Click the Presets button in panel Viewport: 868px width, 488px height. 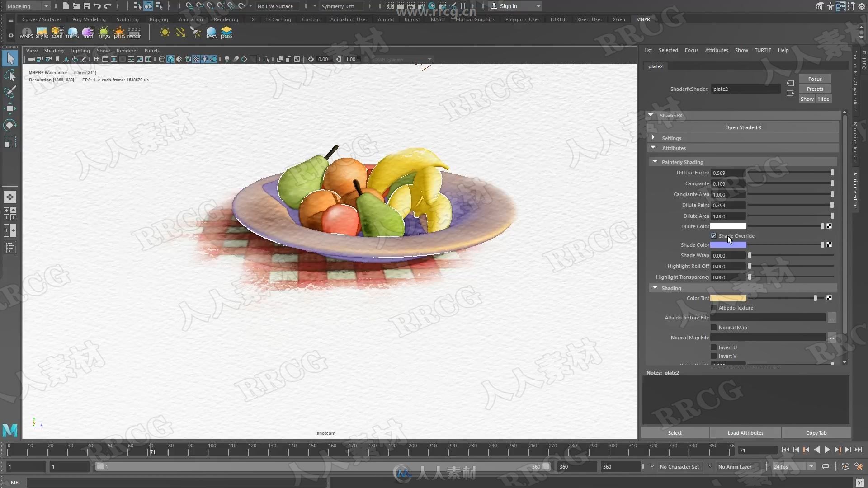[815, 88]
